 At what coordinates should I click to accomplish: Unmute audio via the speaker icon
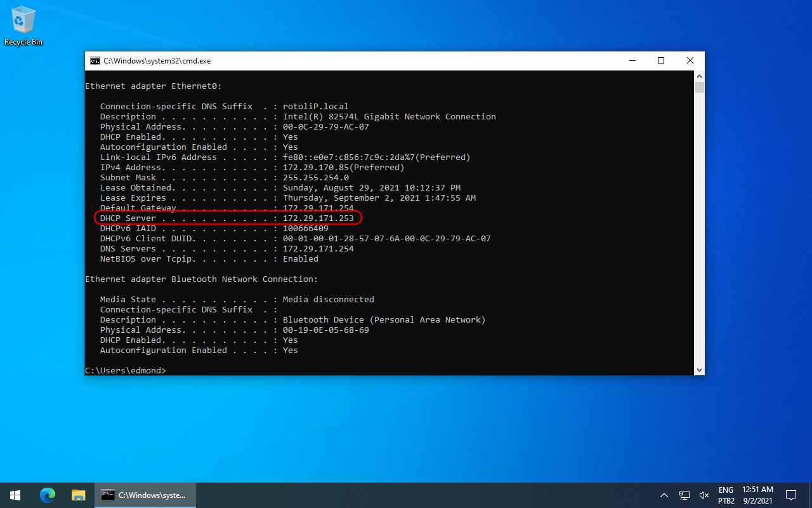coord(704,495)
